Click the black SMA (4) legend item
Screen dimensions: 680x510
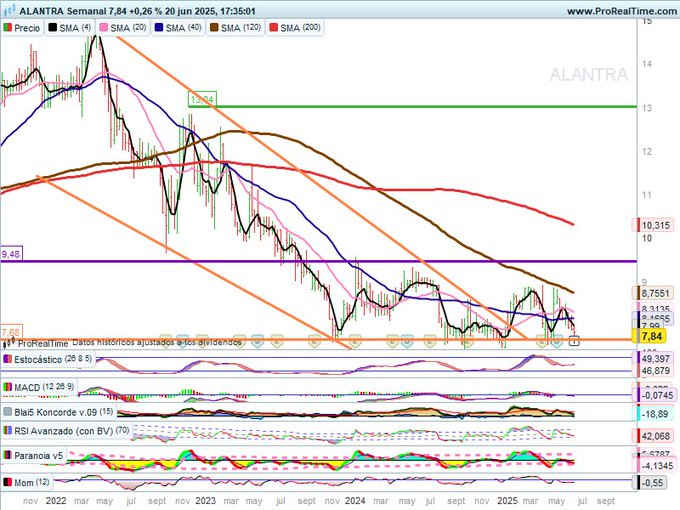point(69,28)
